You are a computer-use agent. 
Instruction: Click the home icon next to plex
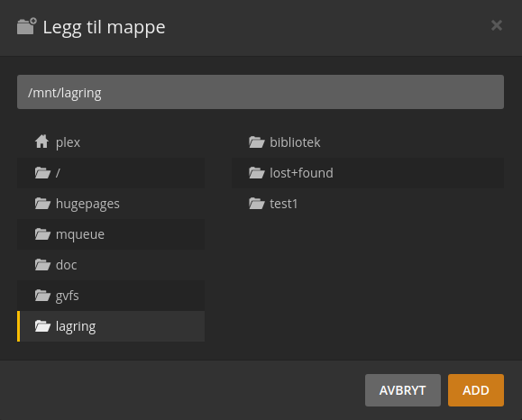42,142
